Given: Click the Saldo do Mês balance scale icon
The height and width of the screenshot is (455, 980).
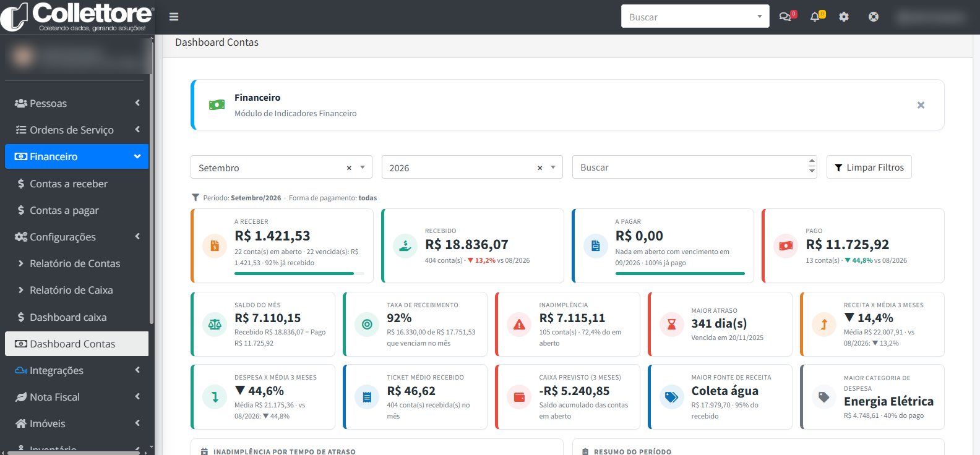Looking at the screenshot, I should [215, 325].
